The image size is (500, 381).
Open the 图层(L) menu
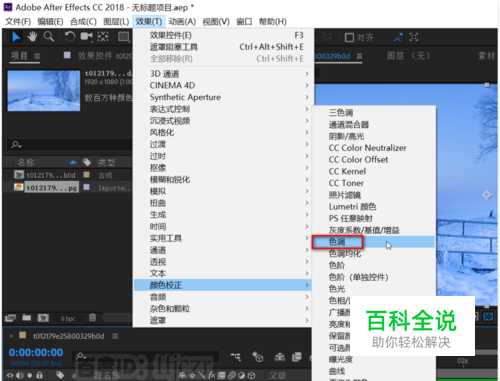pyautogui.click(x=116, y=22)
